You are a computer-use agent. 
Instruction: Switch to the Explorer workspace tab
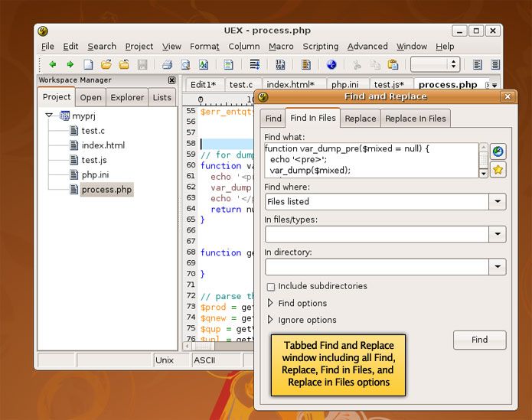pyautogui.click(x=127, y=98)
